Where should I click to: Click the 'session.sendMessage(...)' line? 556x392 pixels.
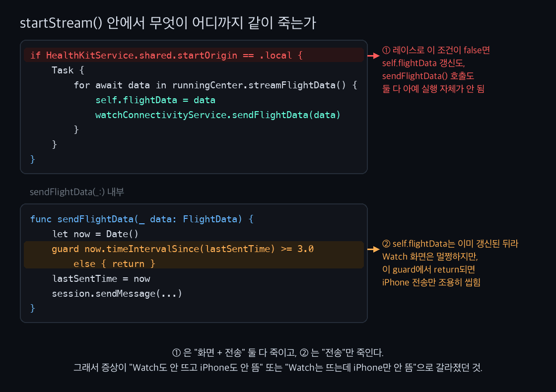coord(117,293)
